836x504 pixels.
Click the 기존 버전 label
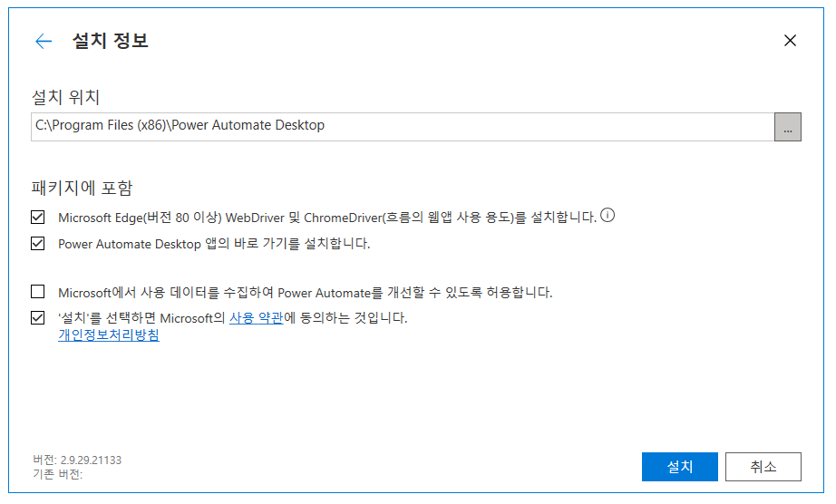(58, 474)
